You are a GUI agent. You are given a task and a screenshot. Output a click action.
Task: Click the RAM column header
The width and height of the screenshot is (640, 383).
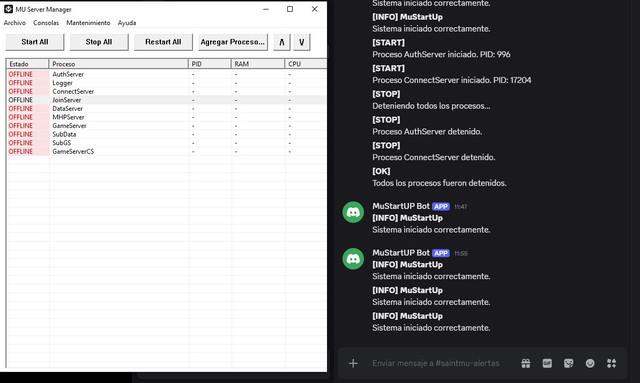[x=258, y=64]
